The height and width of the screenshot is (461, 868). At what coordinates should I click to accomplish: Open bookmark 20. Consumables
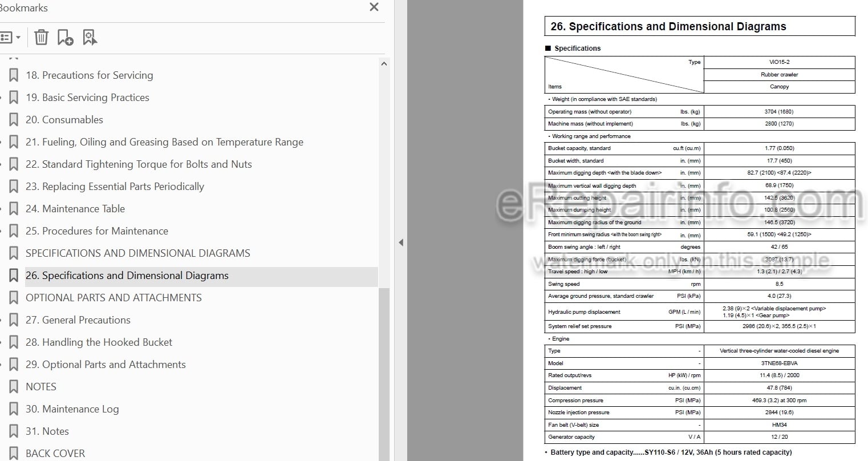[x=64, y=120]
